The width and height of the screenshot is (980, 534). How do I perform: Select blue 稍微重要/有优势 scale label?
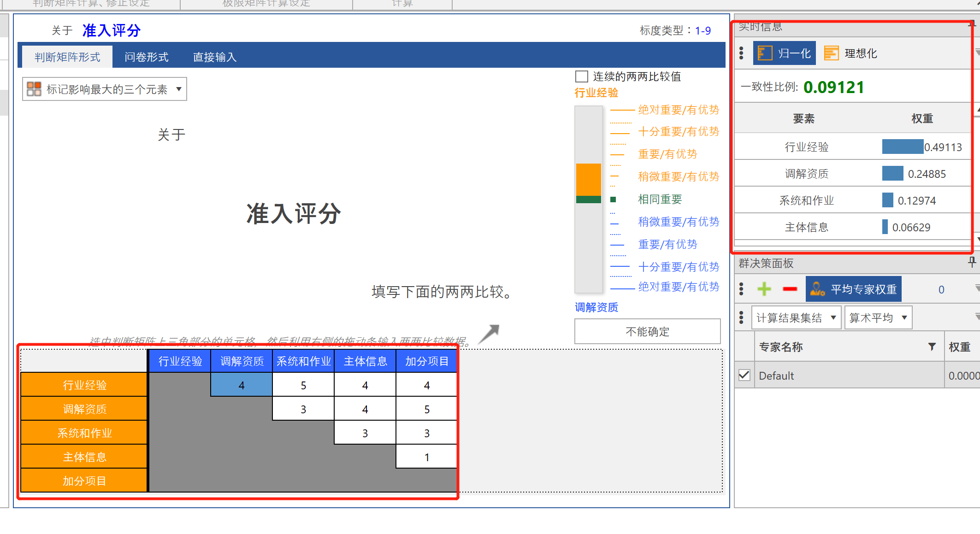click(x=679, y=222)
